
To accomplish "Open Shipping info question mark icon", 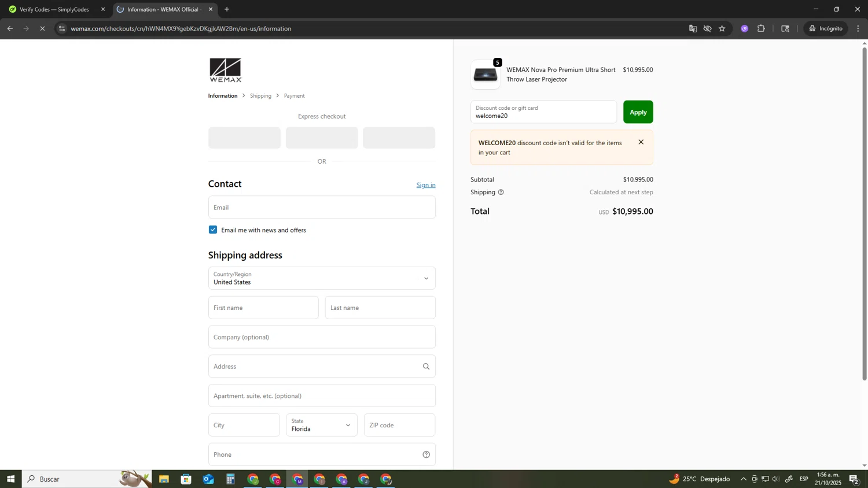I will pos(501,192).
